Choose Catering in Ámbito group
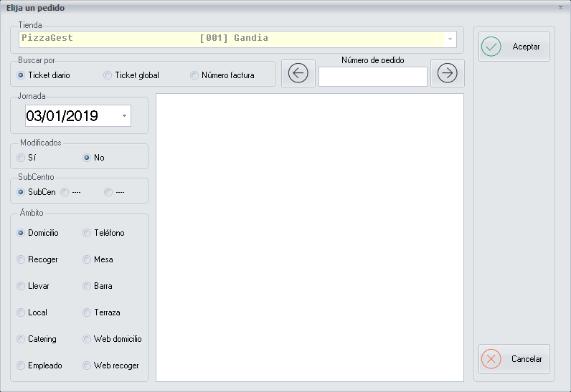Image resolution: width=571 pixels, height=392 pixels. point(21,339)
